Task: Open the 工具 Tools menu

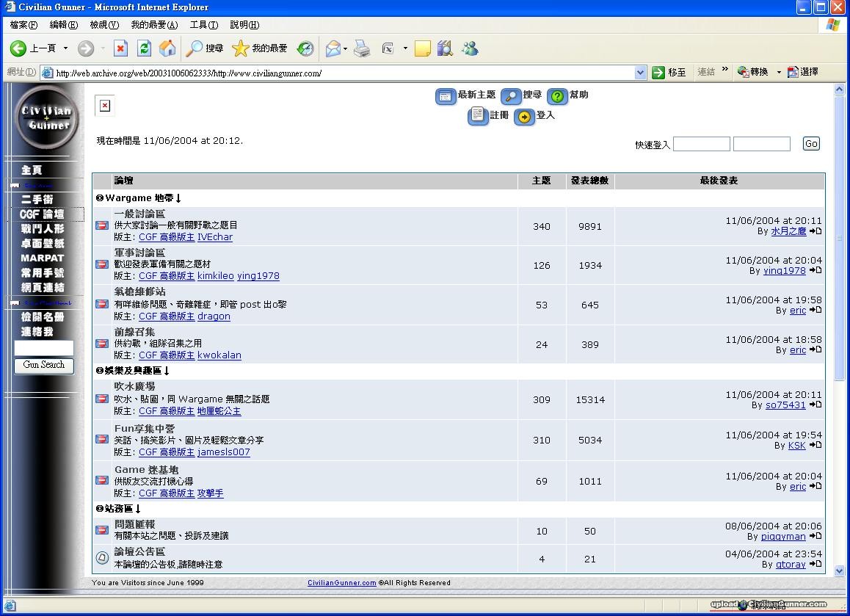Action: (x=203, y=25)
